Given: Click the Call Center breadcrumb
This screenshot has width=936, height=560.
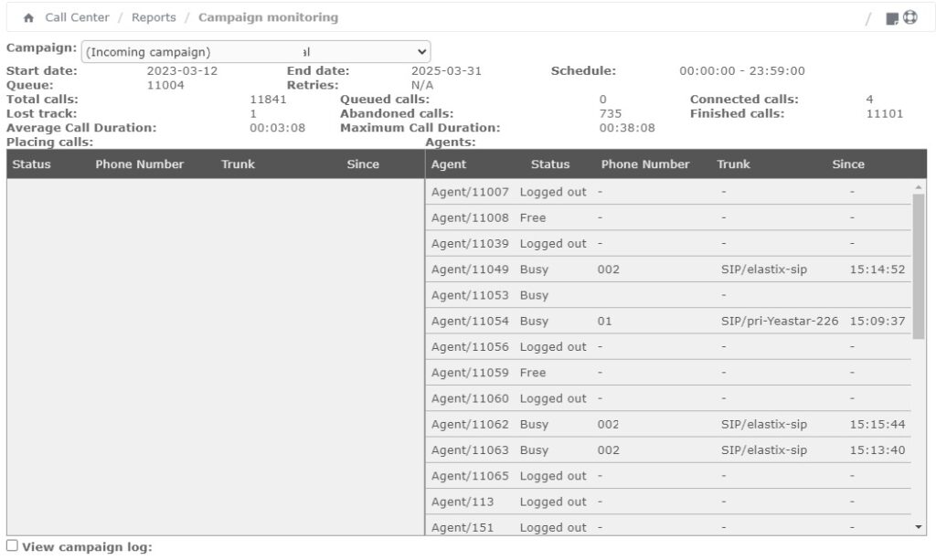Looking at the screenshot, I should (77, 17).
